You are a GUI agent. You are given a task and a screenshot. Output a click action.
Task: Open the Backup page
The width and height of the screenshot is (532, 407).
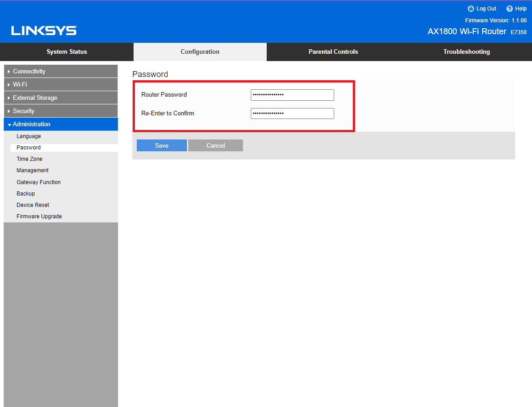[26, 193]
